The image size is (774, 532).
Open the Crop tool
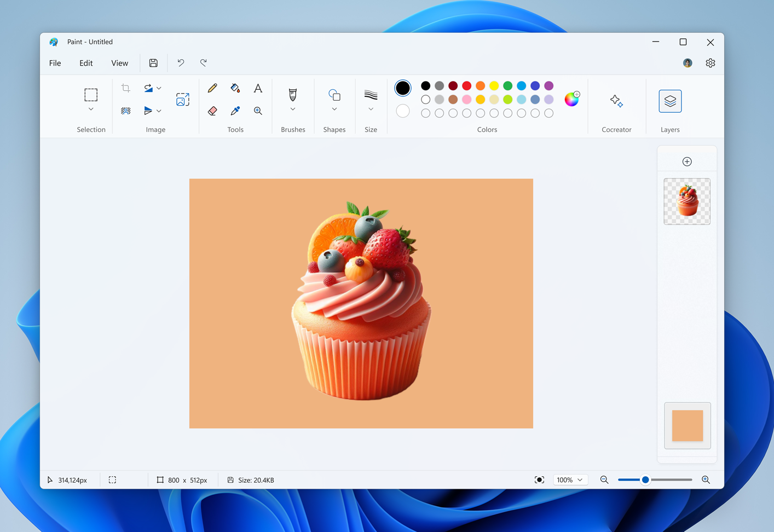[125, 88]
